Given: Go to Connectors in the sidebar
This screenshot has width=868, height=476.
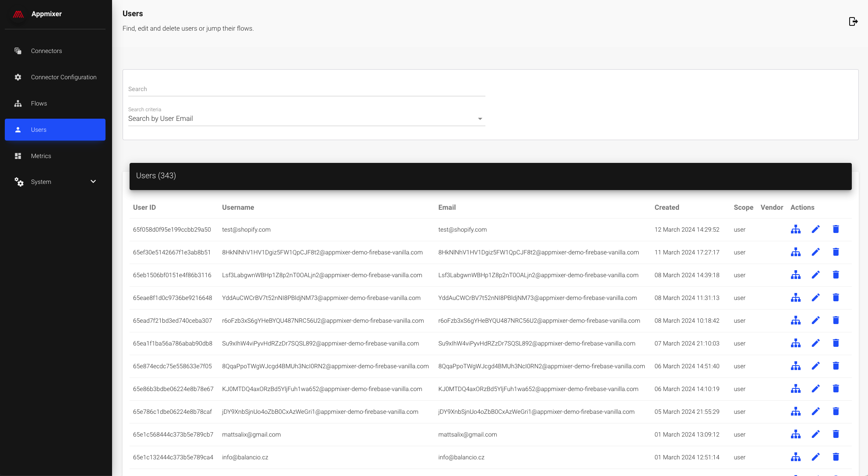Looking at the screenshot, I should (46, 51).
